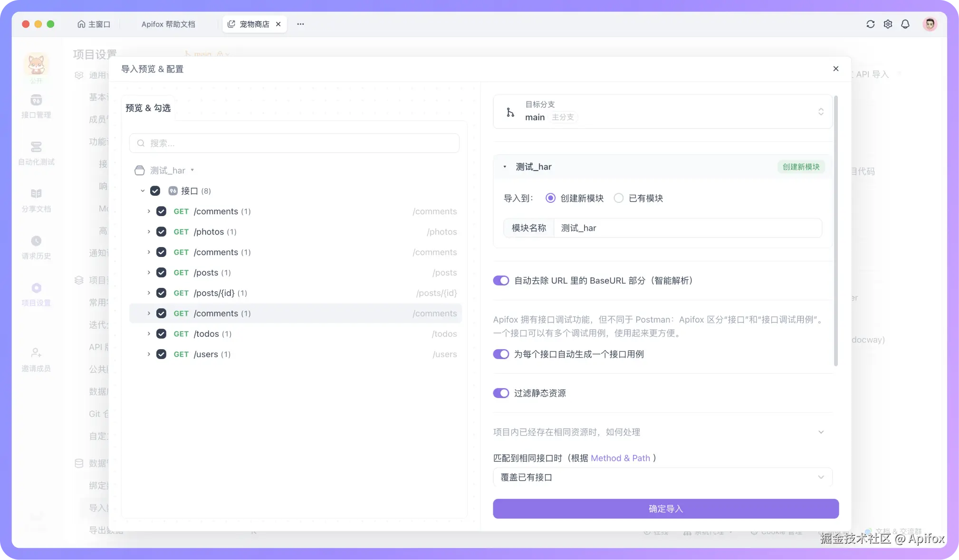Uncheck the GET /photos checkbox
This screenshot has height=560, width=959.
pos(161,232)
